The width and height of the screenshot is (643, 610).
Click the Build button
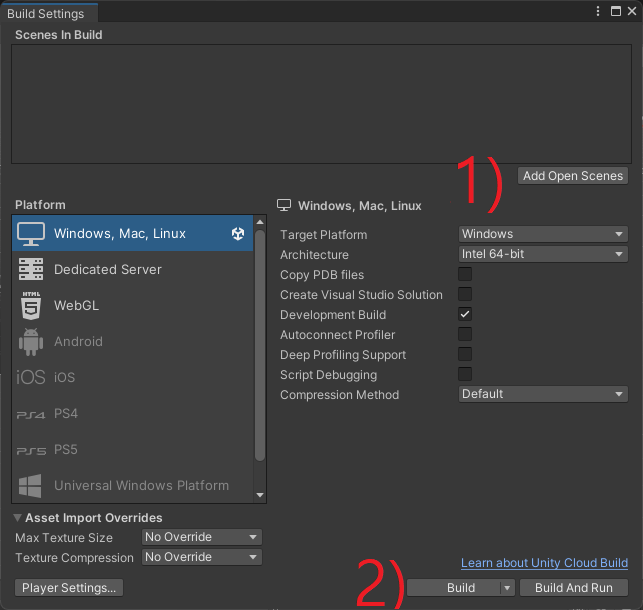454,588
